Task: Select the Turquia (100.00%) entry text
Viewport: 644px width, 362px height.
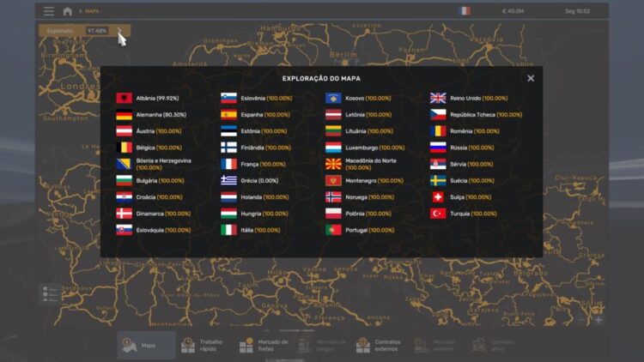Action: pyautogui.click(x=473, y=214)
